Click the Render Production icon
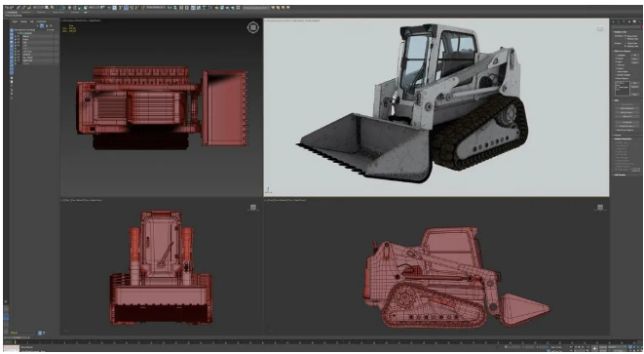The width and height of the screenshot is (644, 354). [x=227, y=8]
